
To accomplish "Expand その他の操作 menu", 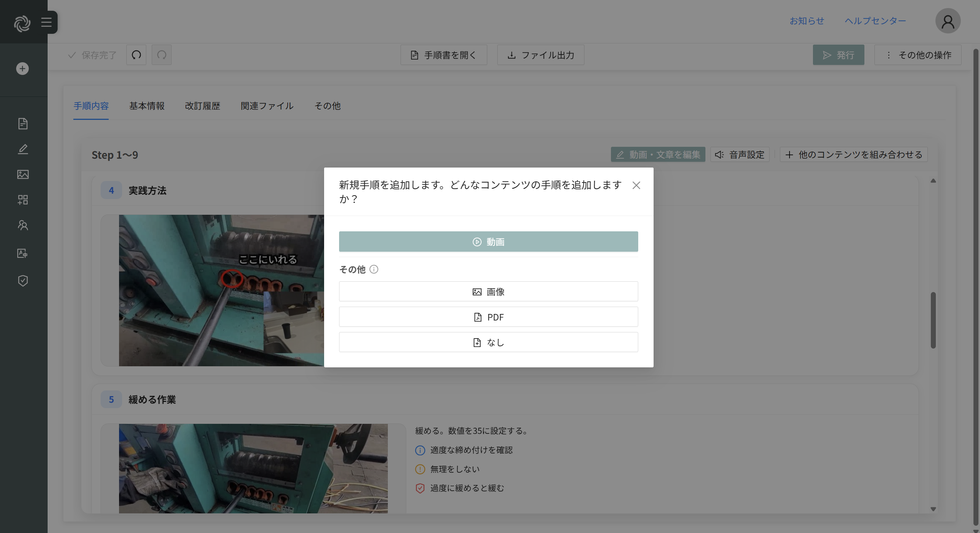I will [918, 55].
